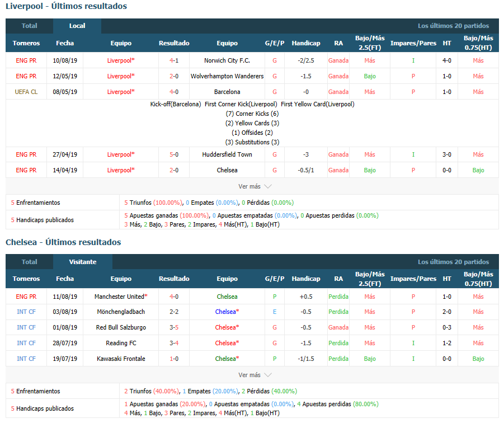Open Kawasaki Frontale team link

point(121,359)
